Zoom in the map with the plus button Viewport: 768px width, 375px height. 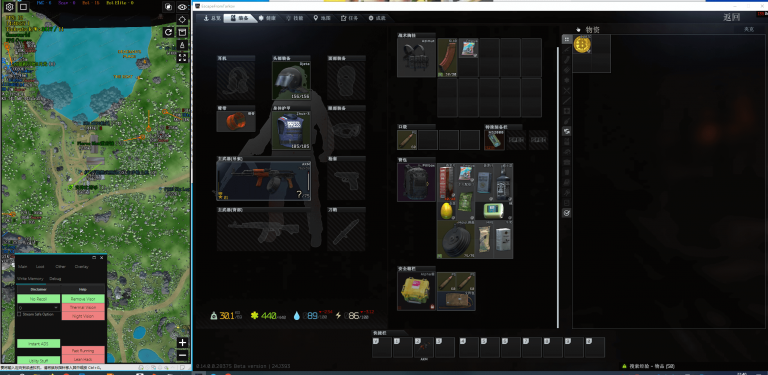tap(182, 343)
